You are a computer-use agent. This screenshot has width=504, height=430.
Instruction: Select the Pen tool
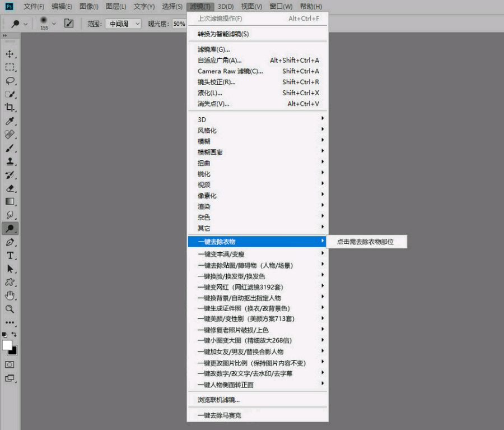[x=10, y=242]
